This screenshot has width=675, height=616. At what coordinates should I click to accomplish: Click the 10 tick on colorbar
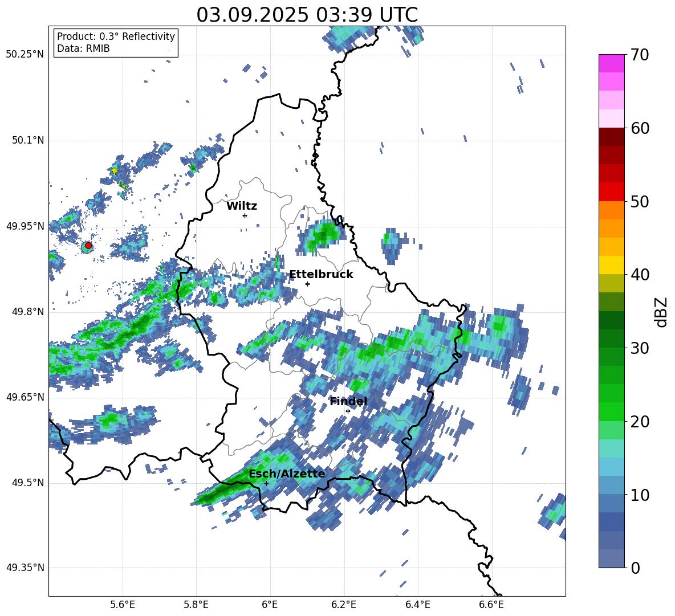coord(640,495)
